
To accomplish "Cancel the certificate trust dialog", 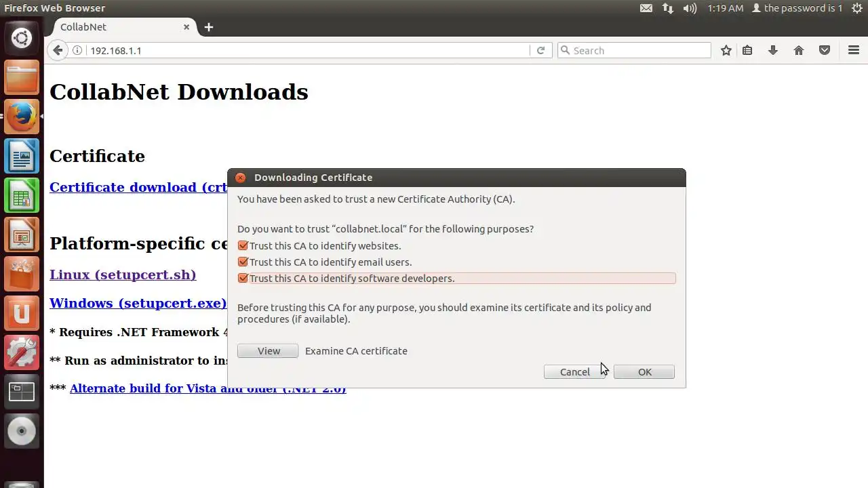I will click(574, 372).
